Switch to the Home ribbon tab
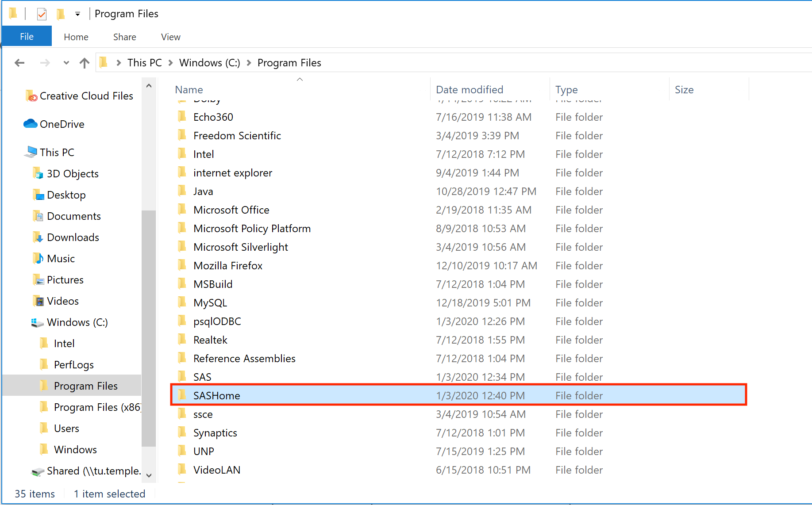812x505 pixels. point(76,37)
